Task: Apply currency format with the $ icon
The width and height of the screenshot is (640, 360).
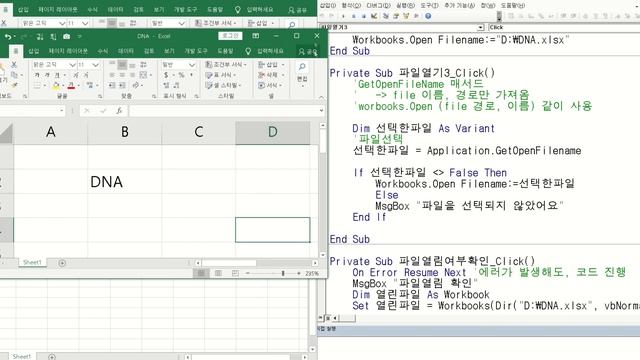Action: click(166, 75)
